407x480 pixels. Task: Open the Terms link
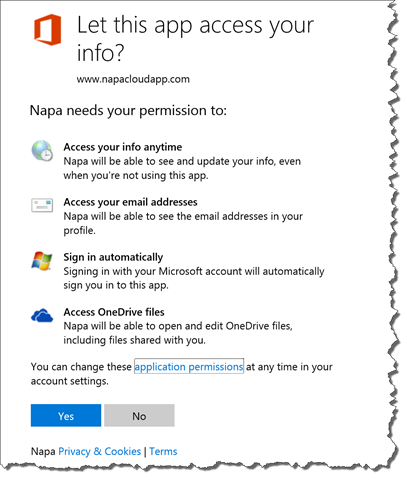(163, 451)
